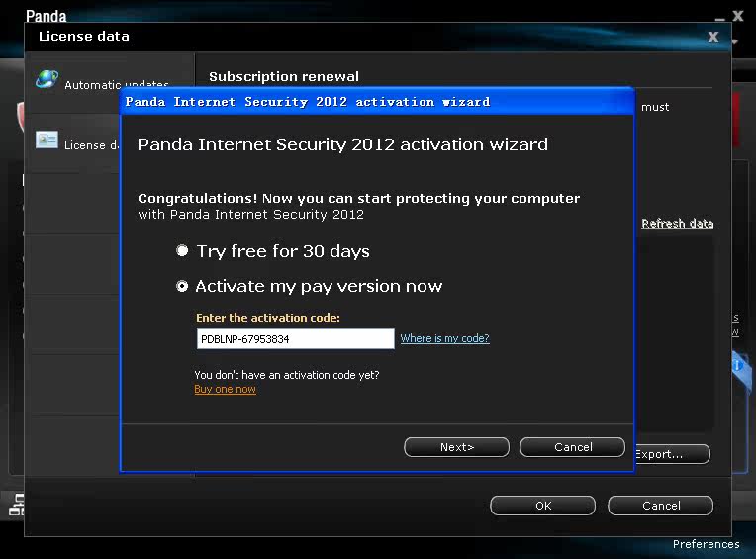Viewport: 756px width, 559px height.
Task: Open License data card icon in sidebar
Action: (x=47, y=140)
